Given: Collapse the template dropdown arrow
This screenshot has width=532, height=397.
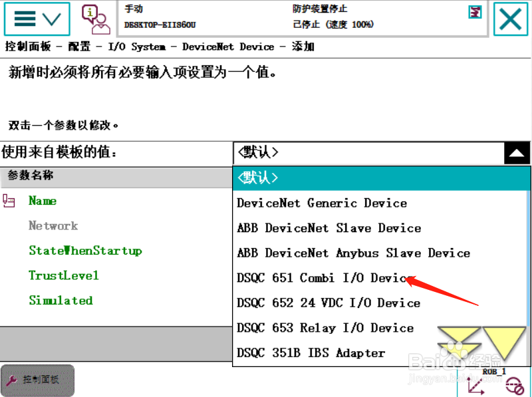Looking at the screenshot, I should coord(517,153).
